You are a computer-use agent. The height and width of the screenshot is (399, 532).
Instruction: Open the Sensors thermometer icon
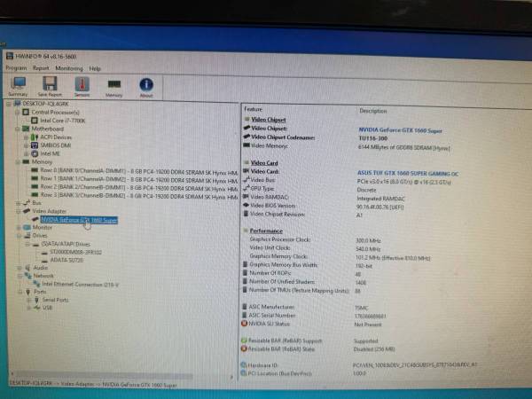click(x=82, y=85)
